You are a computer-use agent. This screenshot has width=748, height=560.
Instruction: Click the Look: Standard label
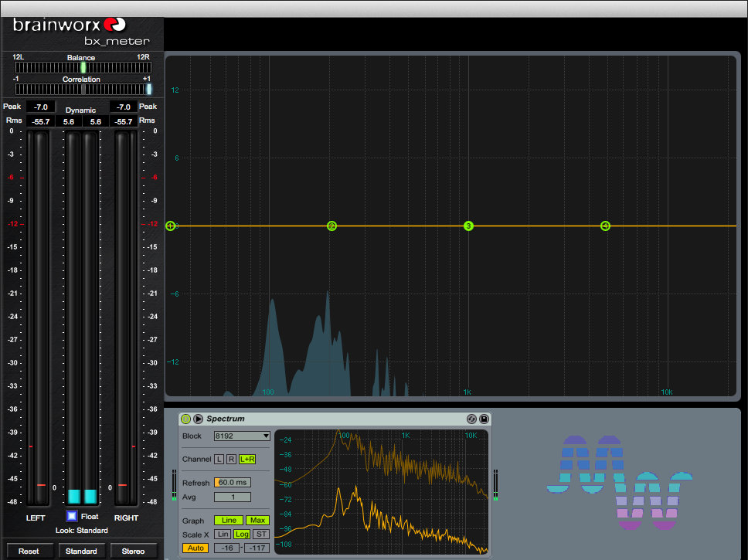[82, 531]
